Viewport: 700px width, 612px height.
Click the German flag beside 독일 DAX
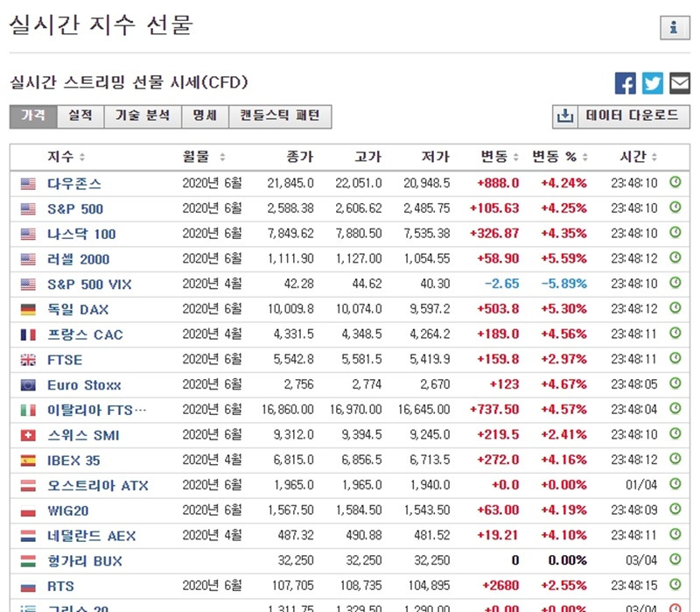tap(28, 309)
